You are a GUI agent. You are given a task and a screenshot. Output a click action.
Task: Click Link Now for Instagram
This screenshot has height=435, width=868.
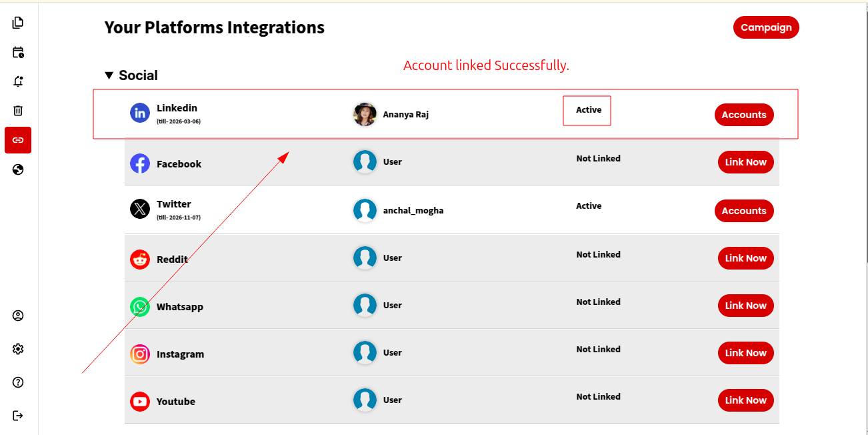(745, 353)
